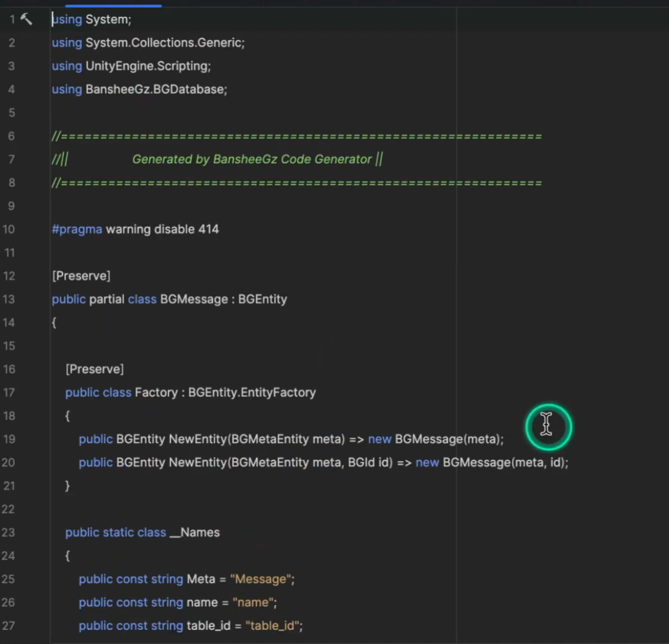
Task: Click 'BGEntity' base class on line 13
Action: [x=262, y=299]
